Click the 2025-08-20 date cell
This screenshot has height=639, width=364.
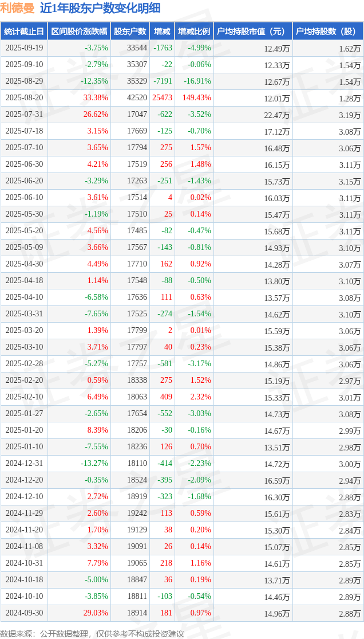[x=24, y=98]
